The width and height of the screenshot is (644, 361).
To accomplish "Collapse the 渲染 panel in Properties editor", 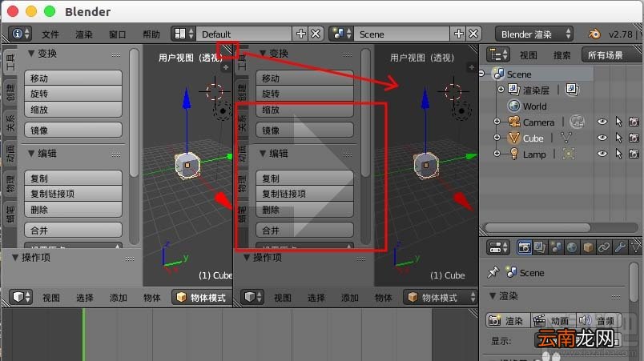I will click(493, 296).
